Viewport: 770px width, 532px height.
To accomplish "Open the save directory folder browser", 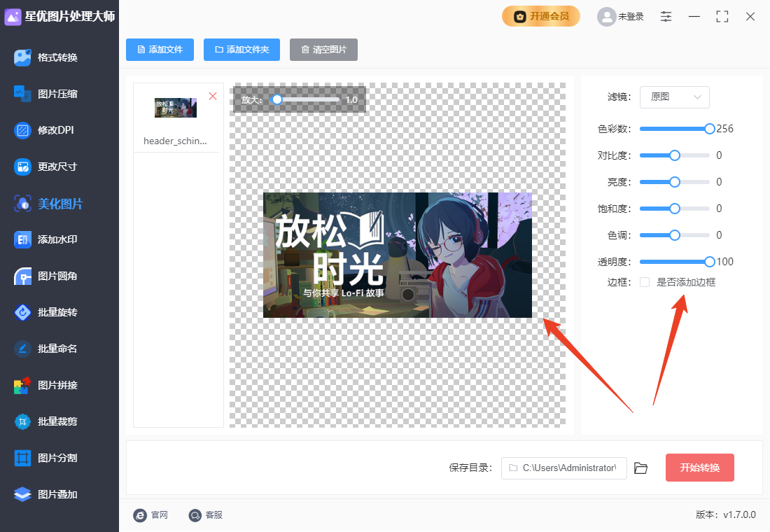I will coord(640,468).
